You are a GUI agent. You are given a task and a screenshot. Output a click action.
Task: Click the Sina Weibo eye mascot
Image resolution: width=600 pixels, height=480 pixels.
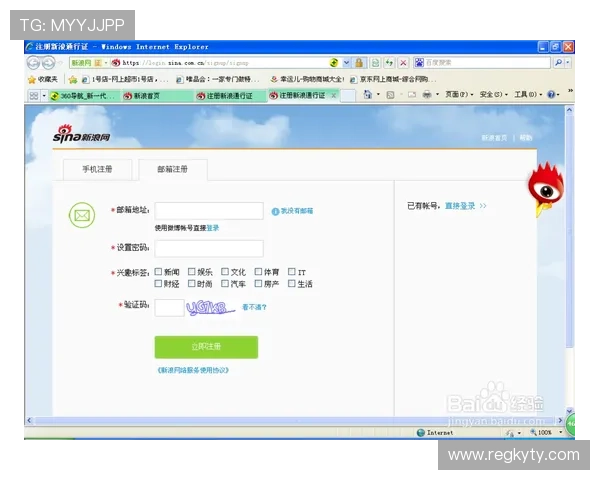click(546, 189)
